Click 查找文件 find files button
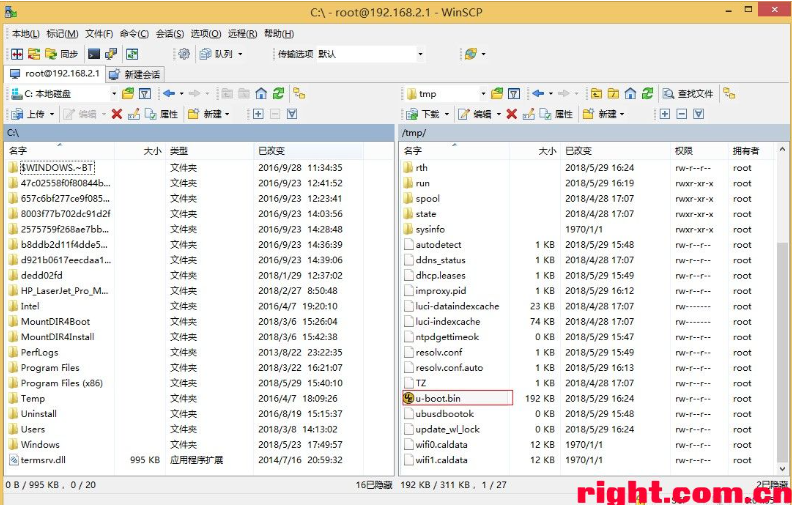Viewport: 792px width, 505px height. (688, 93)
